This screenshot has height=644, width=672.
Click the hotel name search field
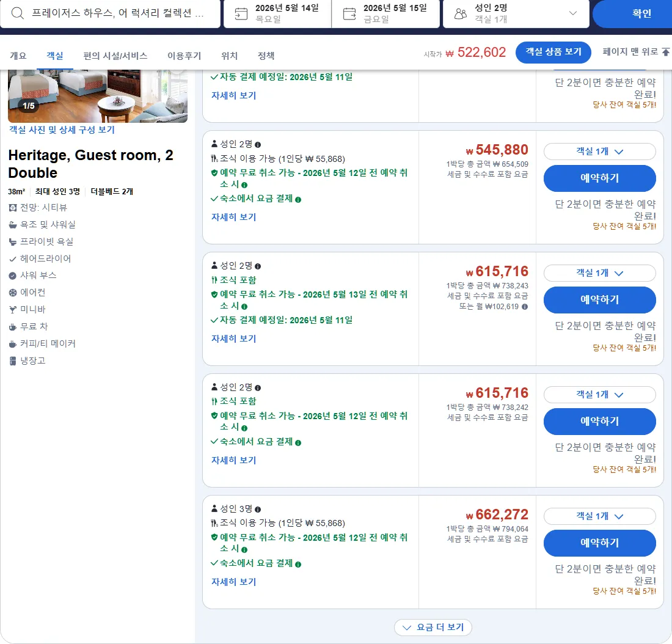110,13
